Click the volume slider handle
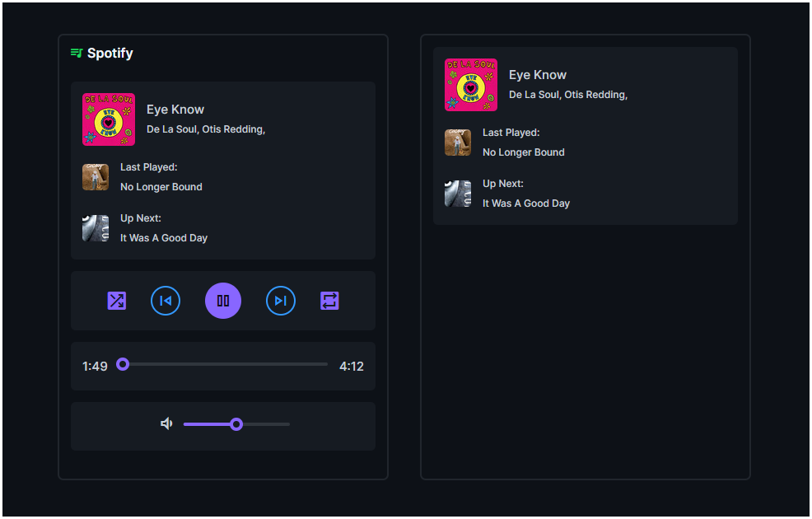Screen dimensions: 812x519 [x=236, y=425]
